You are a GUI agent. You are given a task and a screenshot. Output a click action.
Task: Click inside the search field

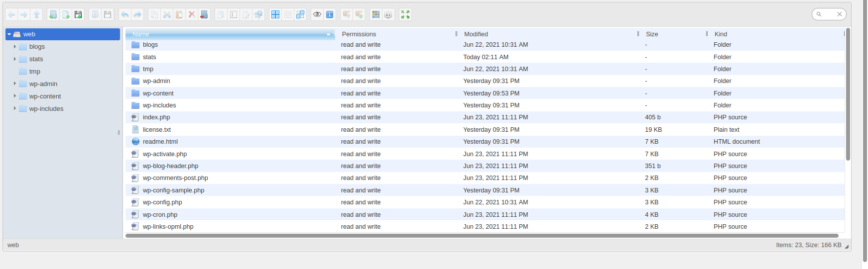tap(829, 14)
